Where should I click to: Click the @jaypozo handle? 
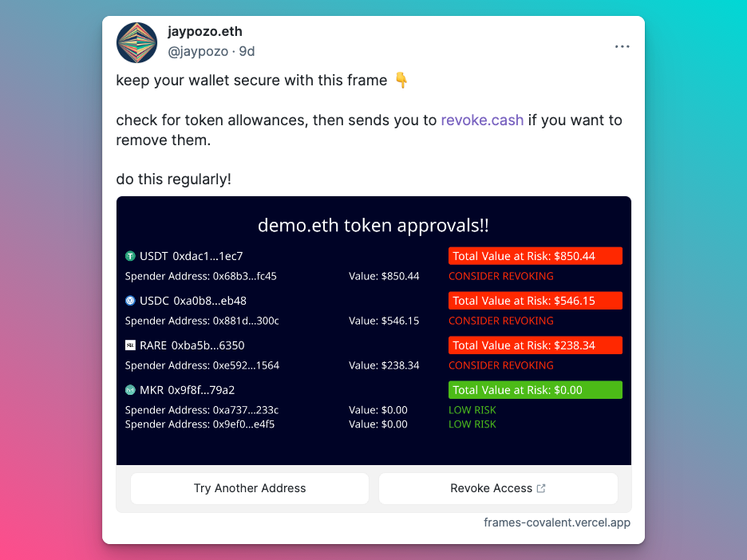click(198, 51)
